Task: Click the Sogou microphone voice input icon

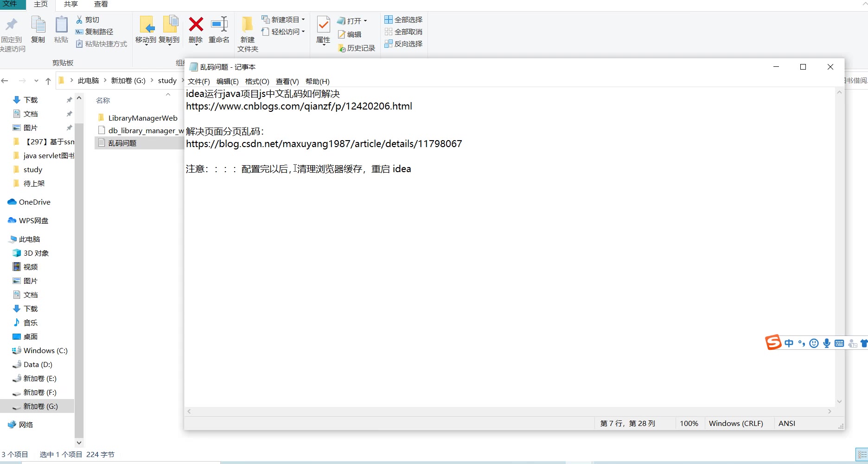Action: (827, 343)
